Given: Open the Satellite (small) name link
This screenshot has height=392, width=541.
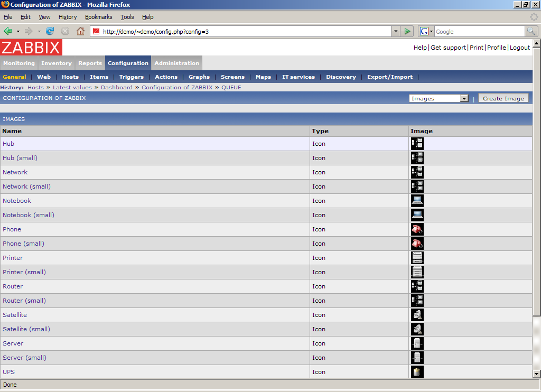Looking at the screenshot, I should [26, 329].
